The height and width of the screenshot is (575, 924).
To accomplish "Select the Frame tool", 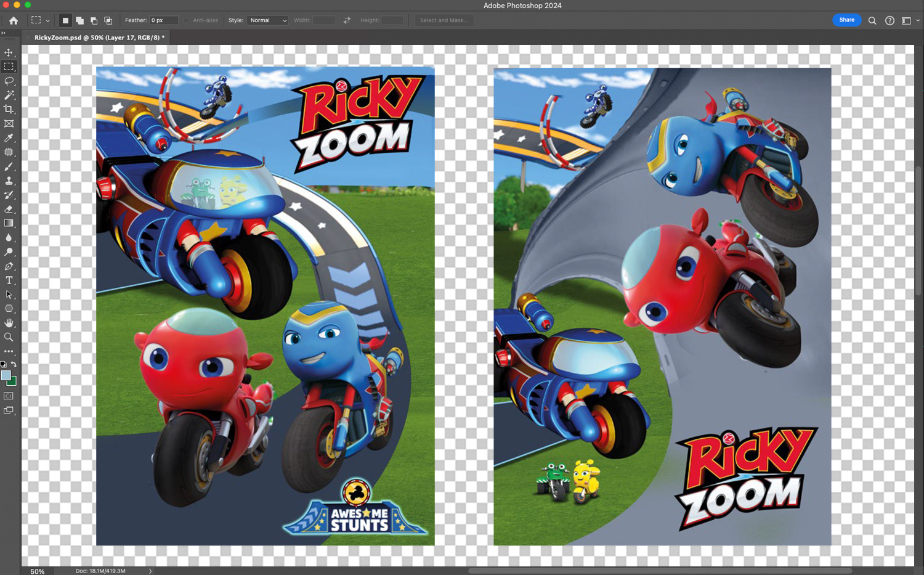I will 9,123.
